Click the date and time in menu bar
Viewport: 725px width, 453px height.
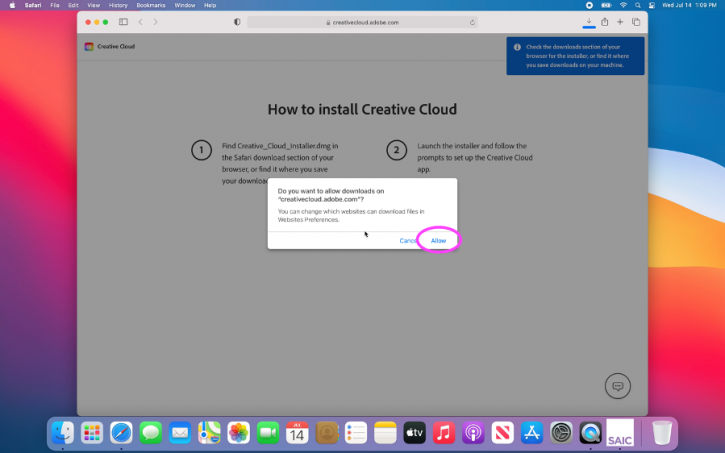pyautogui.click(x=689, y=5)
